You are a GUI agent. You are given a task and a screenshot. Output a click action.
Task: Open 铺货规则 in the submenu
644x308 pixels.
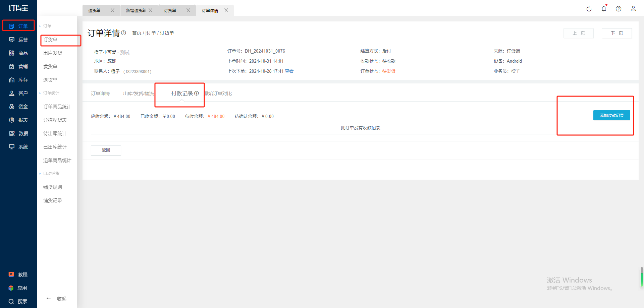[53, 187]
